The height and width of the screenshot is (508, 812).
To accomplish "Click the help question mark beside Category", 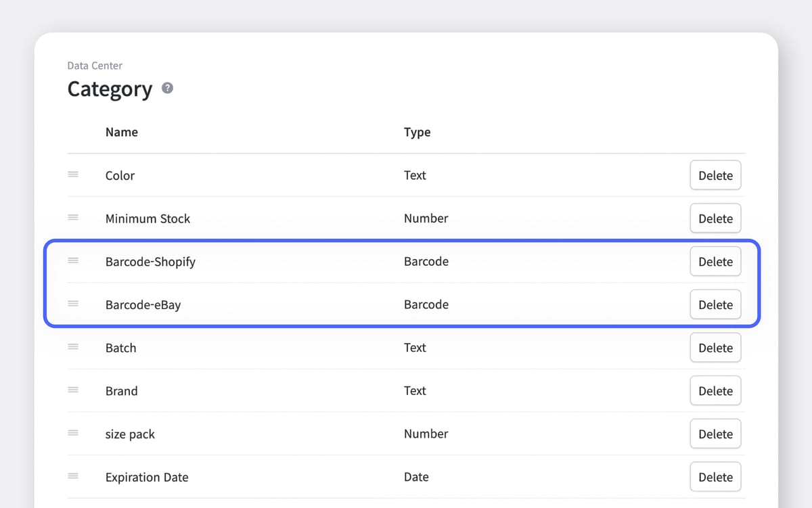I will 168,89.
